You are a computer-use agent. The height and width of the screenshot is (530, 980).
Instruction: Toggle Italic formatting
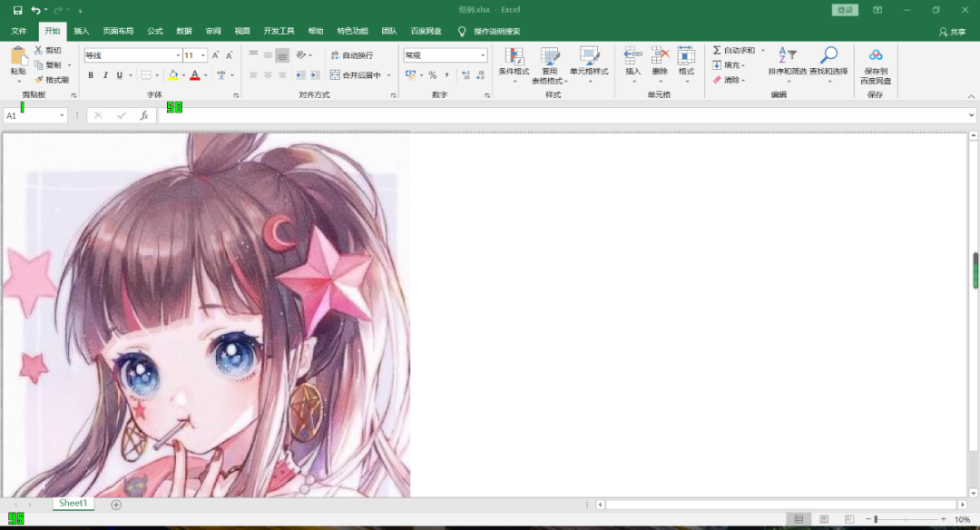pyautogui.click(x=105, y=75)
